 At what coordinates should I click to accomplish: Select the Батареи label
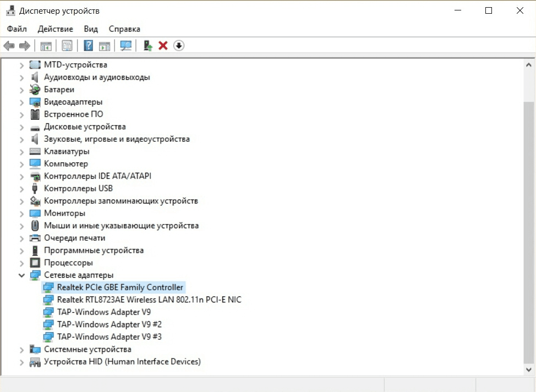pos(59,90)
